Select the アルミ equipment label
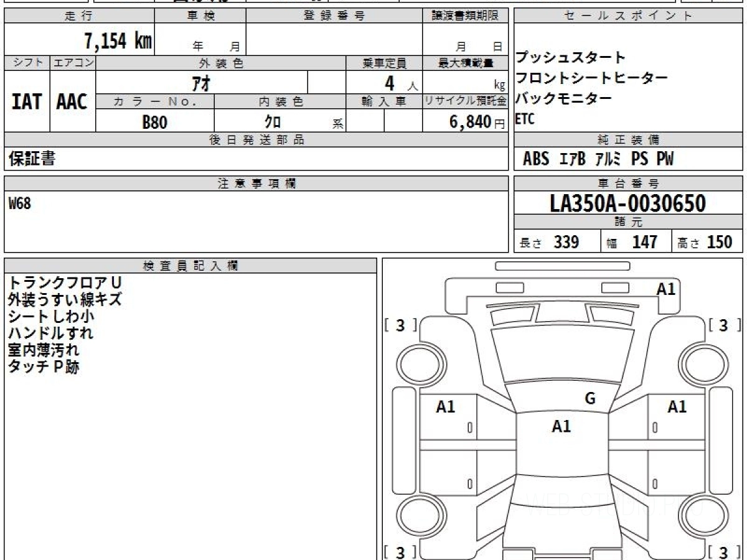This screenshot has width=747, height=560. [608, 159]
